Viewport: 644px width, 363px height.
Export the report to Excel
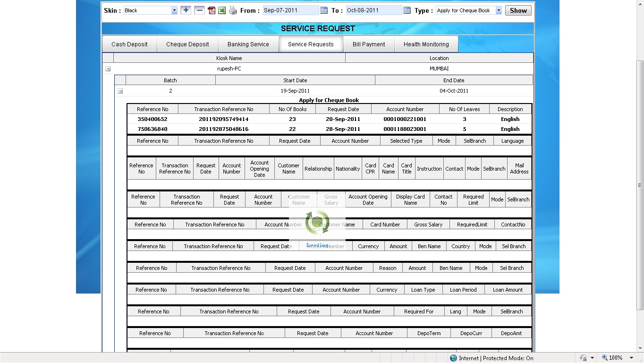click(x=222, y=10)
